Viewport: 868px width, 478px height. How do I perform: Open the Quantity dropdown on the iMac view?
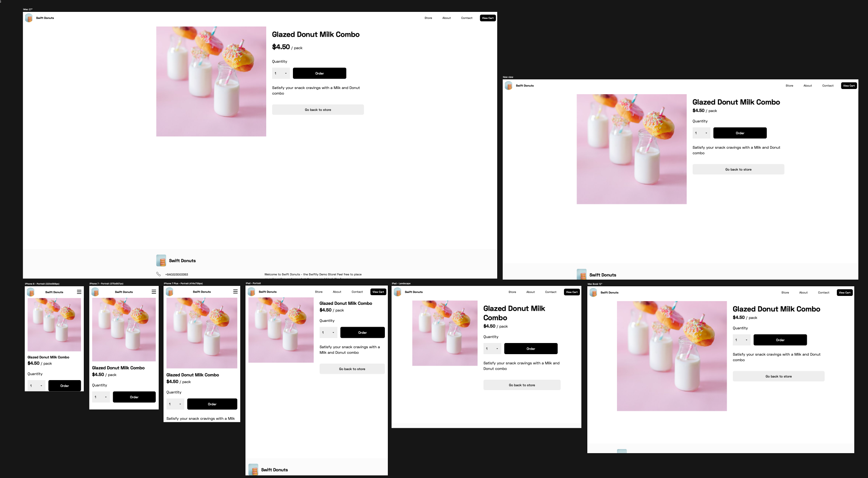point(281,73)
